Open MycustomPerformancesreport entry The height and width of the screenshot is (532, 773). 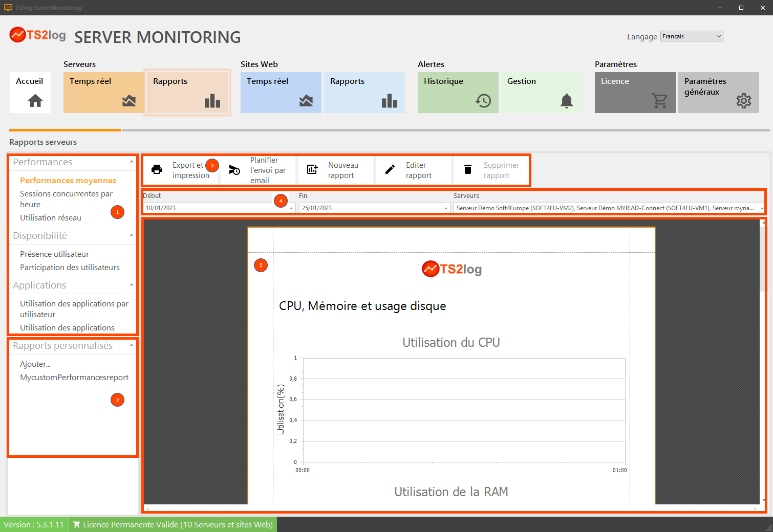[74, 378]
